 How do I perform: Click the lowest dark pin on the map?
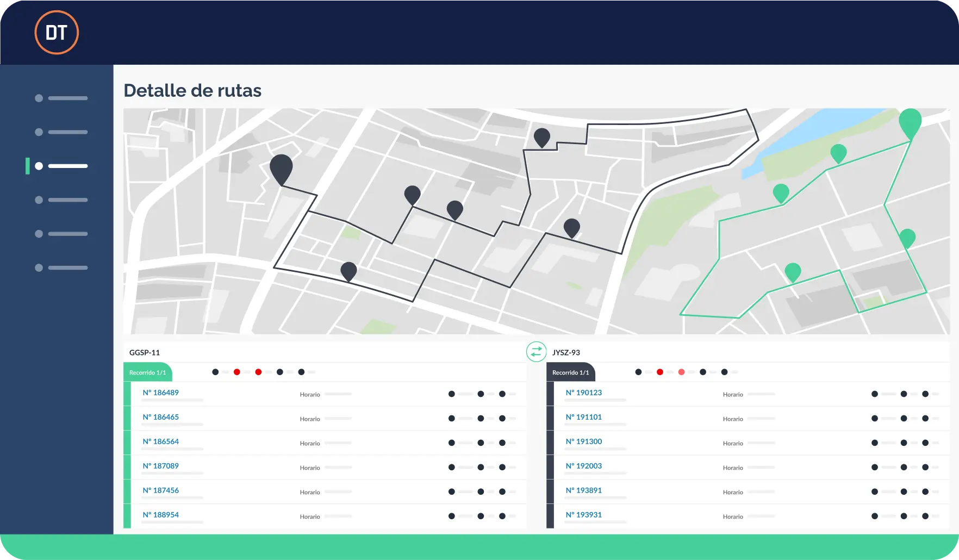click(348, 271)
